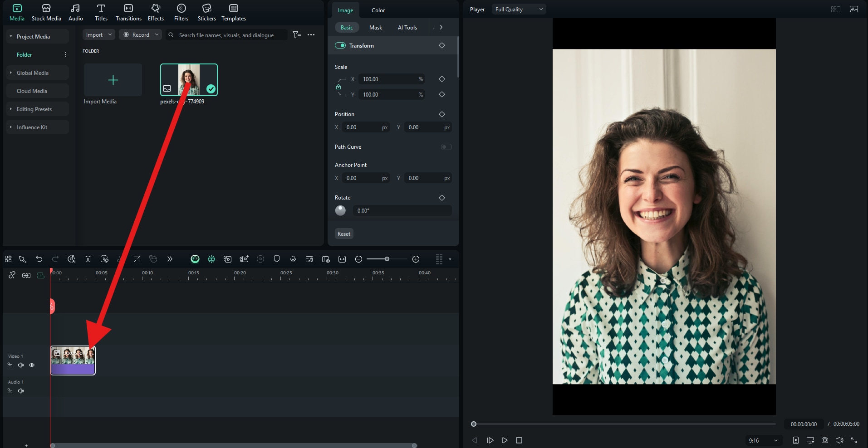The image size is (868, 448).
Task: Open the Full Quality dropdown
Action: point(519,10)
